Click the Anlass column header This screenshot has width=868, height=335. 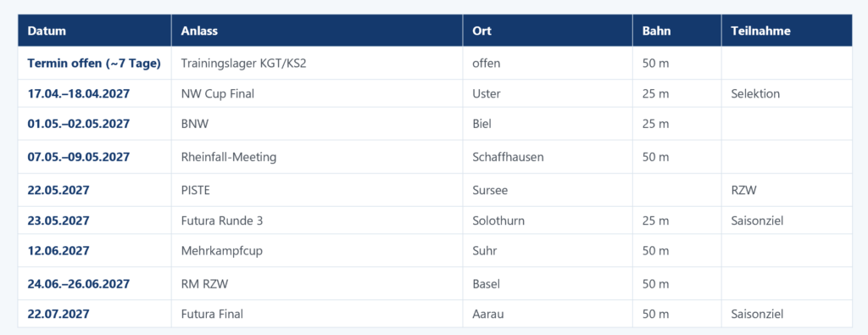tap(317, 31)
